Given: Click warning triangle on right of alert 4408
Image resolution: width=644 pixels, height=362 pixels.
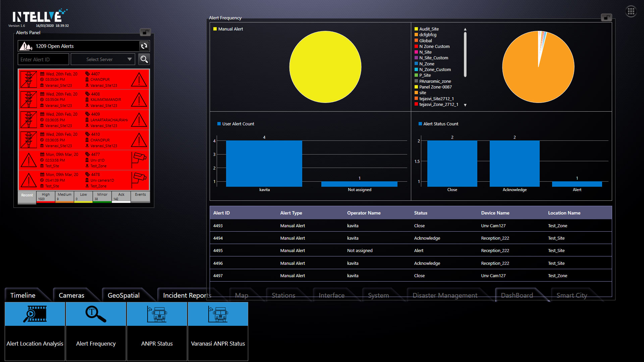Looking at the screenshot, I should (x=139, y=100).
